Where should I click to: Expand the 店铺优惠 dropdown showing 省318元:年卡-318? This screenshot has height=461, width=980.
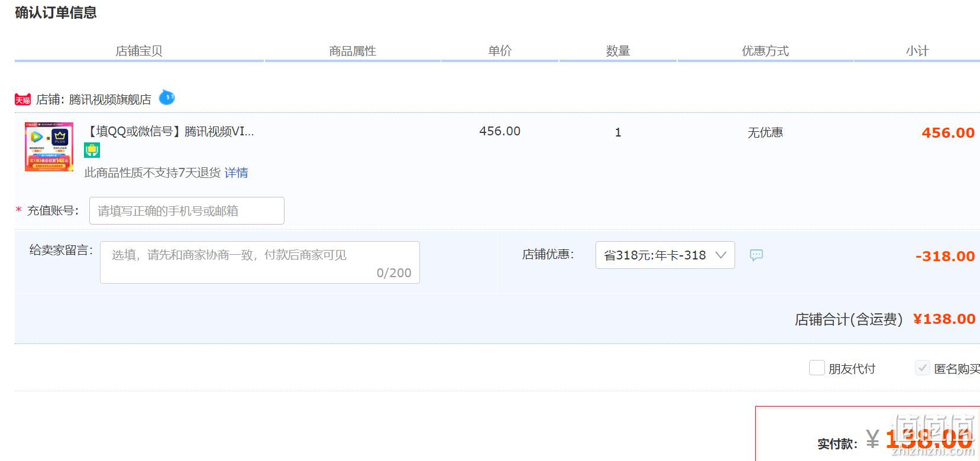tap(665, 255)
